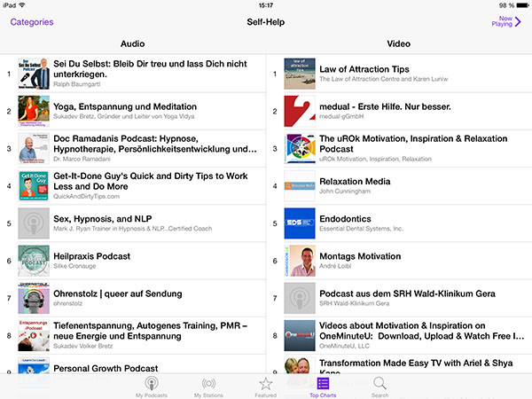The height and width of the screenshot is (399, 532).
Task: Open The uROk Motivation, Inspiration & Relaxation Podcast
Action: click(x=413, y=144)
